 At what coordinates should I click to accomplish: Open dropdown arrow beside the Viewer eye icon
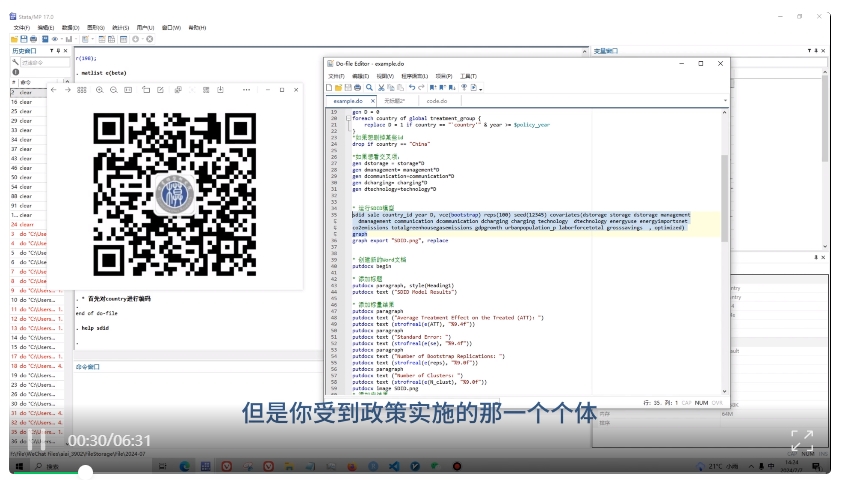(62, 39)
